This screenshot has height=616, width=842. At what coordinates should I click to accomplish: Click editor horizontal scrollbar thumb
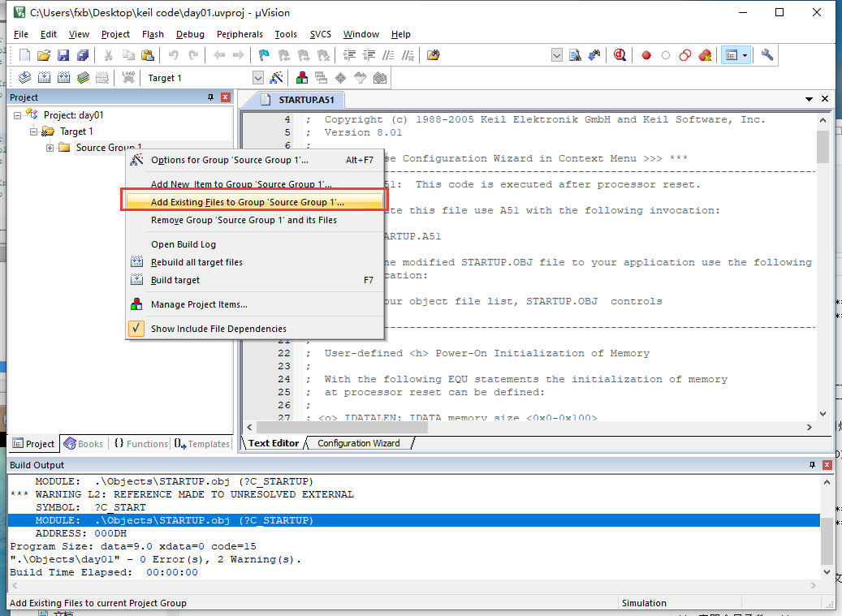pyautogui.click(x=342, y=427)
